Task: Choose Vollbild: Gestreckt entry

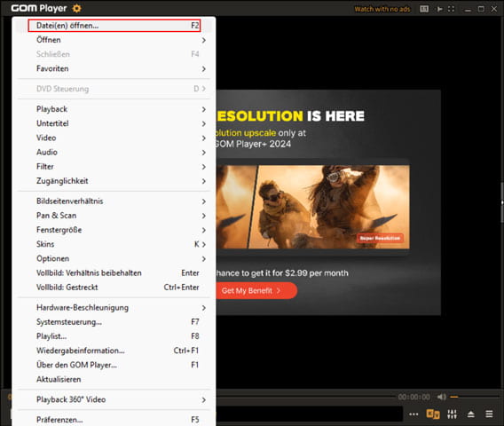Action: point(114,288)
